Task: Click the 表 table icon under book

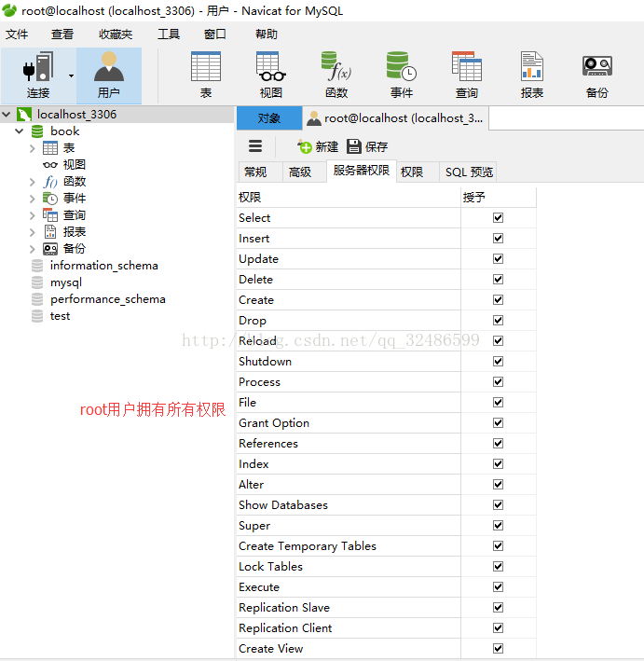Action: (50, 148)
